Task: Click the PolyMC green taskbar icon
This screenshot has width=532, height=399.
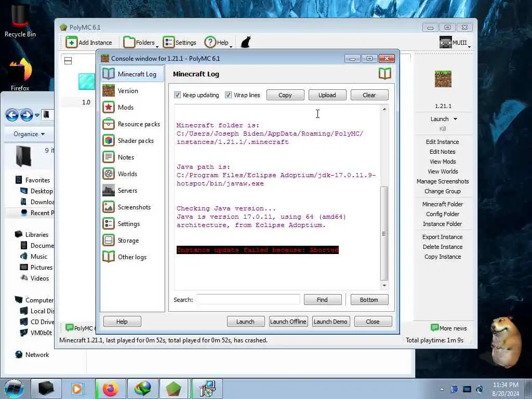Action: [x=174, y=389]
